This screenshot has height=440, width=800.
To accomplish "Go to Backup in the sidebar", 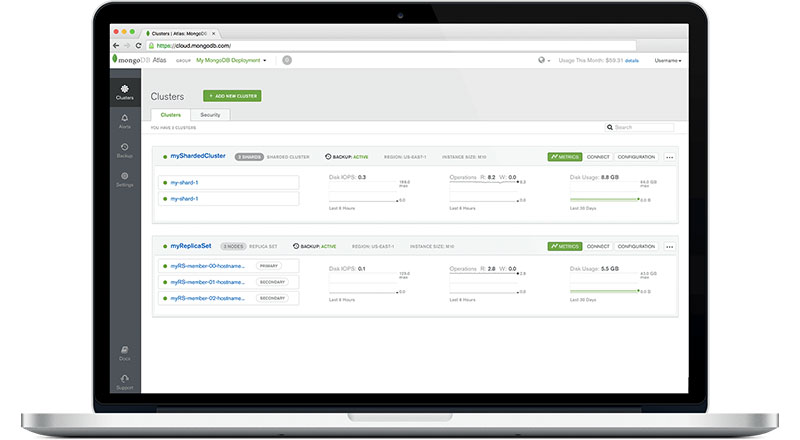I will (125, 150).
